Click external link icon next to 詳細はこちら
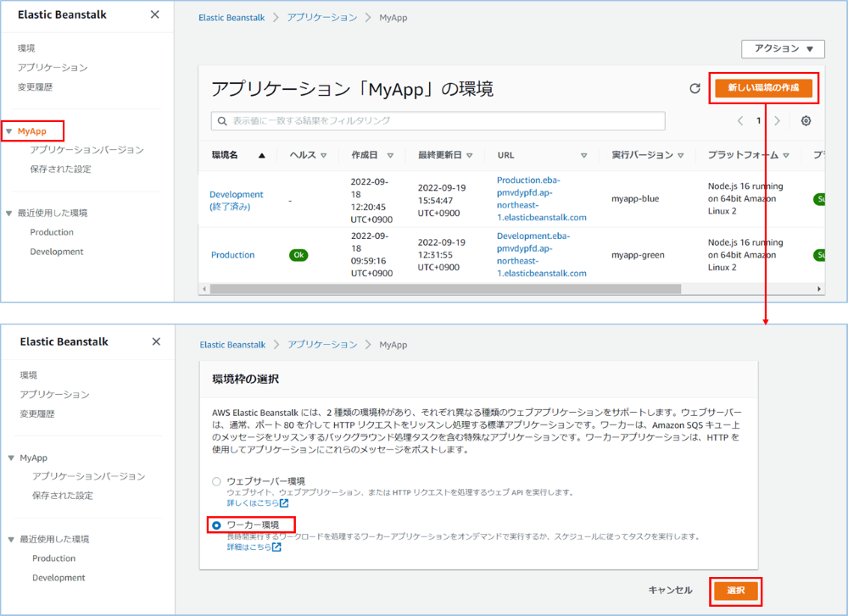Viewport: 848px width, 616px height. pyautogui.click(x=276, y=547)
